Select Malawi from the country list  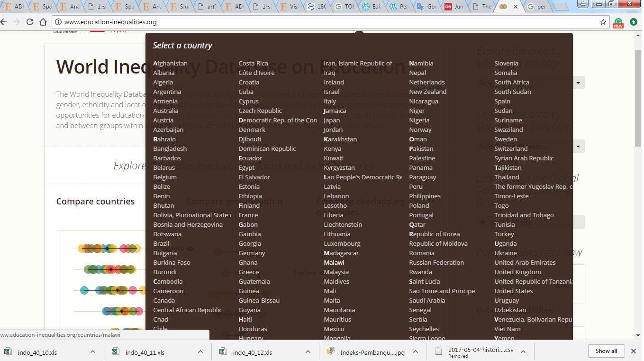point(334,262)
